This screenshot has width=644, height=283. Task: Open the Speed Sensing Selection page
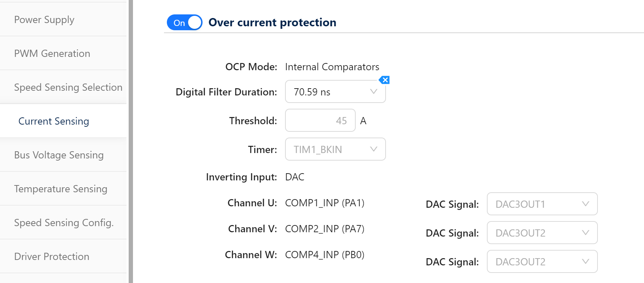[68, 87]
